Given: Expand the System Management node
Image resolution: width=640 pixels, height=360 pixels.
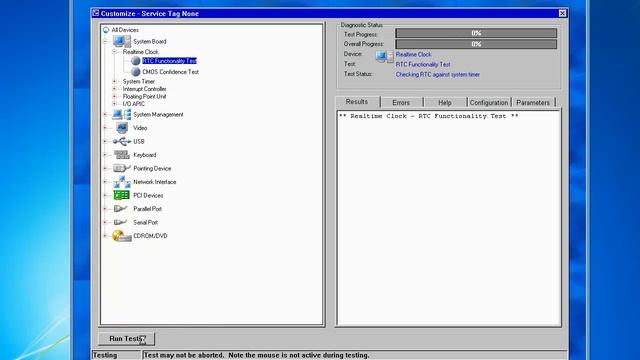Looking at the screenshot, I should point(105,115).
